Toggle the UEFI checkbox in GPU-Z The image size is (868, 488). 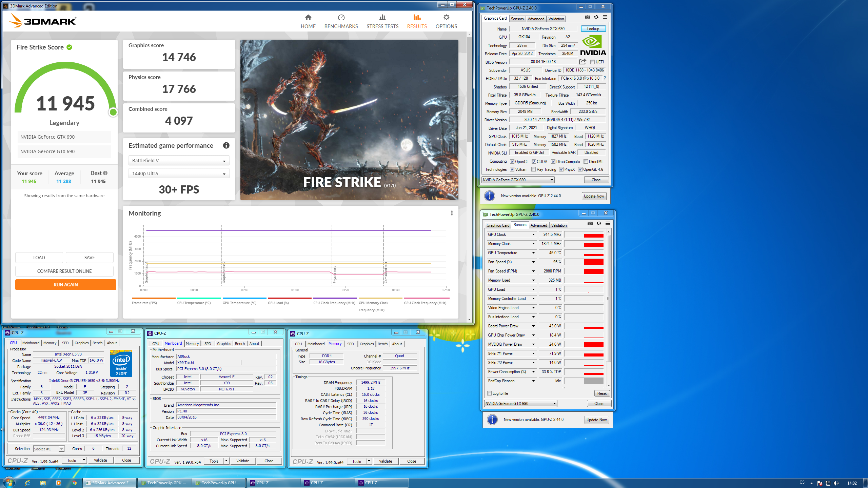coord(592,62)
